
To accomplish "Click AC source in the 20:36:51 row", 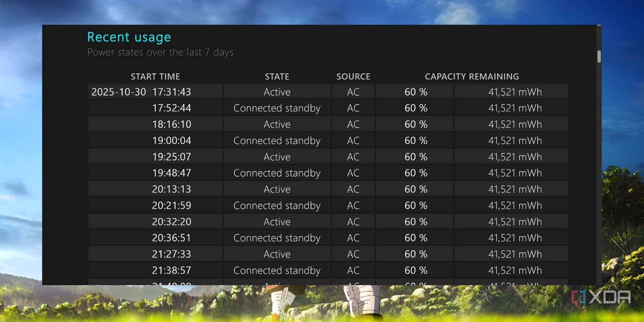I will (x=353, y=238).
